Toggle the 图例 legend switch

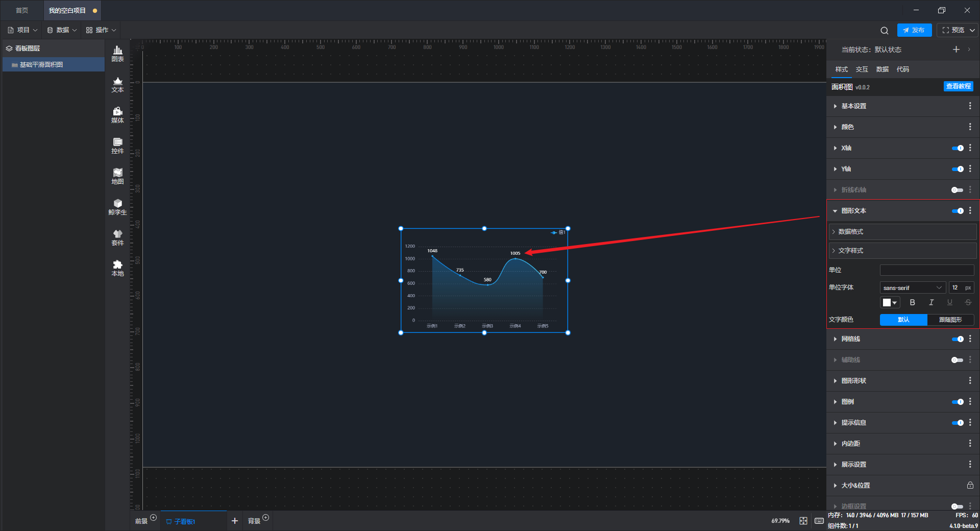pyautogui.click(x=958, y=402)
